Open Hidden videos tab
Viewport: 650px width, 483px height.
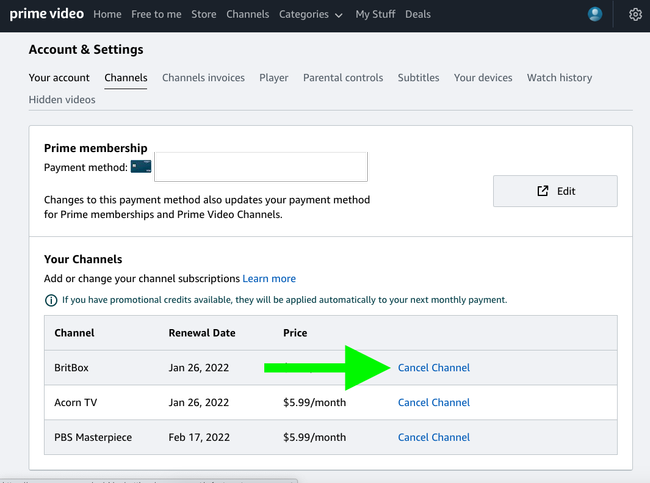62,100
